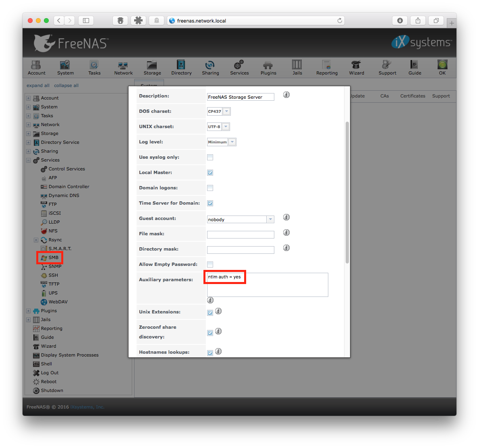Image resolution: width=479 pixels, height=448 pixels.
Task: Open Guide toolbar icon
Action: pos(415,68)
